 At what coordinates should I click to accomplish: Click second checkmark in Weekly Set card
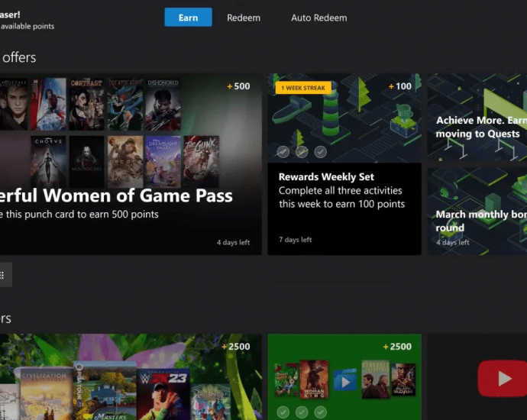pyautogui.click(x=302, y=152)
